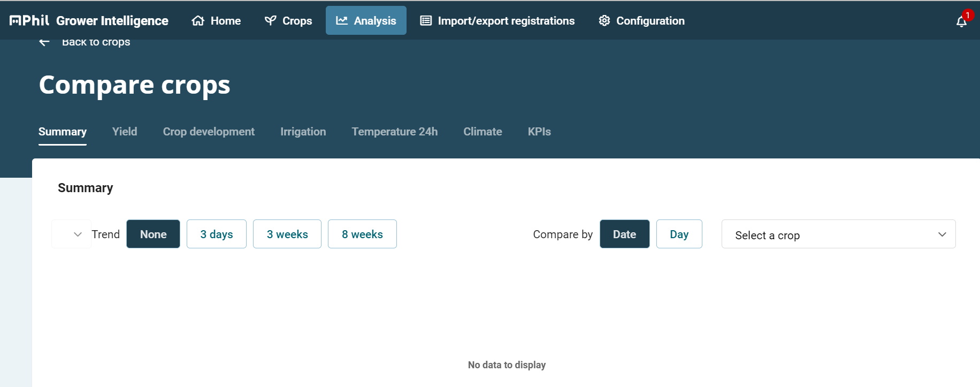Go to Home menu item
Screen dimensions: 980x387
pyautogui.click(x=216, y=21)
